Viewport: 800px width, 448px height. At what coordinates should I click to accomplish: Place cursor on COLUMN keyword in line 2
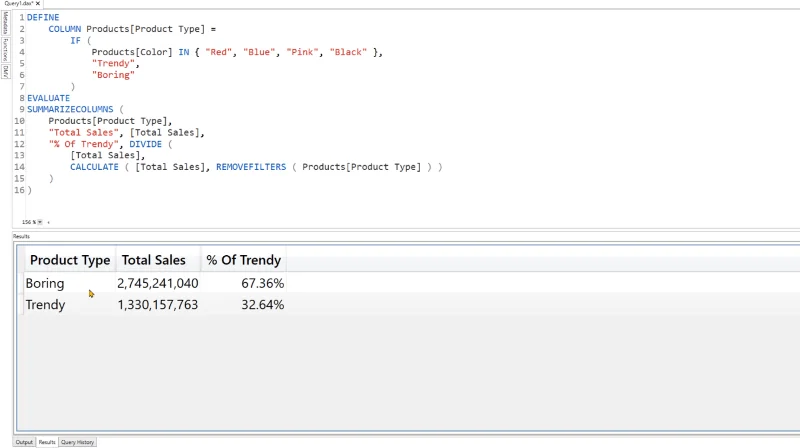(65, 29)
